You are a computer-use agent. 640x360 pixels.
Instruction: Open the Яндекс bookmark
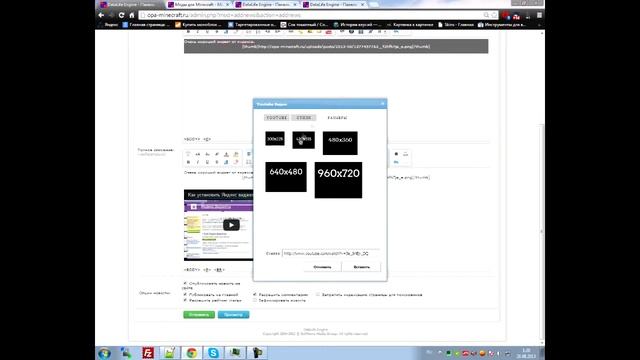(109, 24)
